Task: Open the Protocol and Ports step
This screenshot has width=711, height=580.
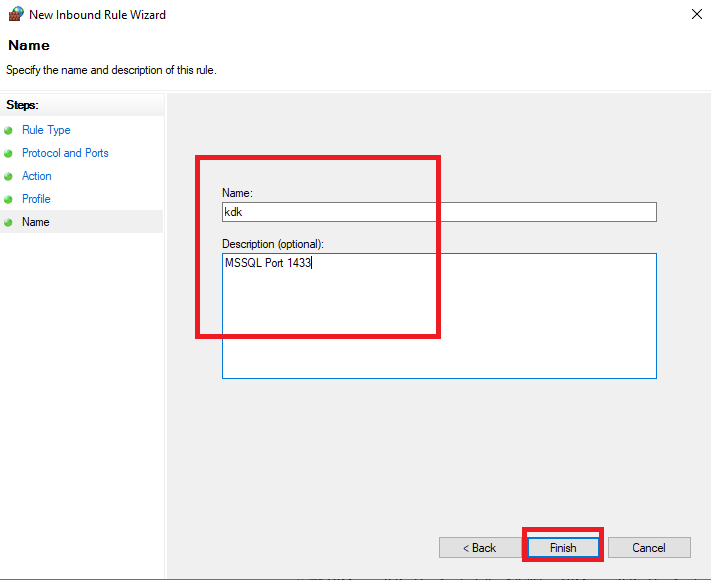Action: [65, 153]
